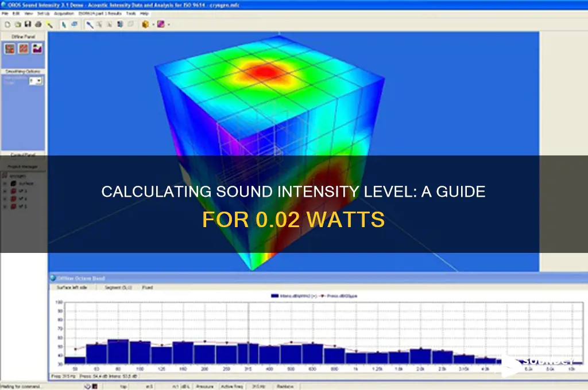
Task: Click the Pressure status bar field
Action: (205, 386)
